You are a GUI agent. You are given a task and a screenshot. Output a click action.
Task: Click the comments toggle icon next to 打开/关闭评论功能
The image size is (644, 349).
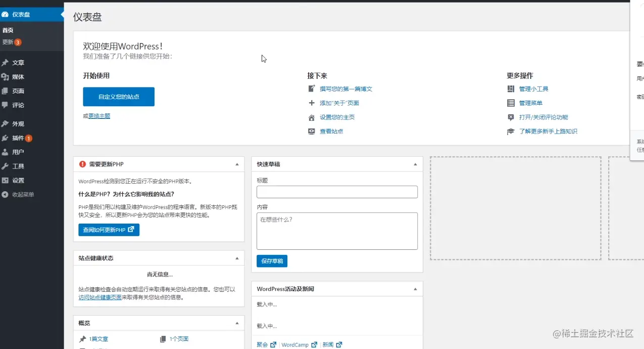tap(511, 117)
